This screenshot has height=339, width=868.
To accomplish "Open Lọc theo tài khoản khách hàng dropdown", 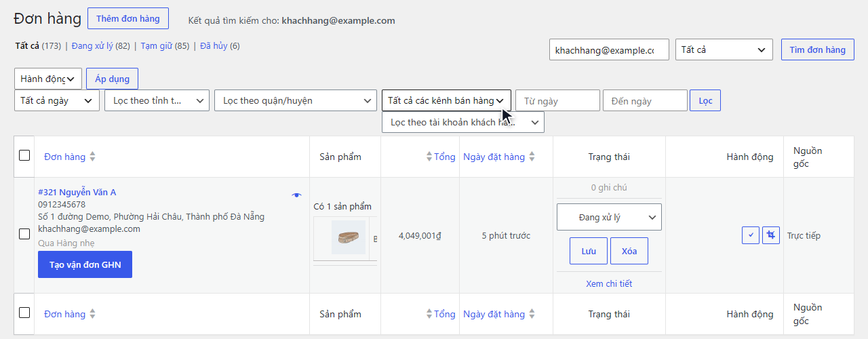I will (x=462, y=122).
